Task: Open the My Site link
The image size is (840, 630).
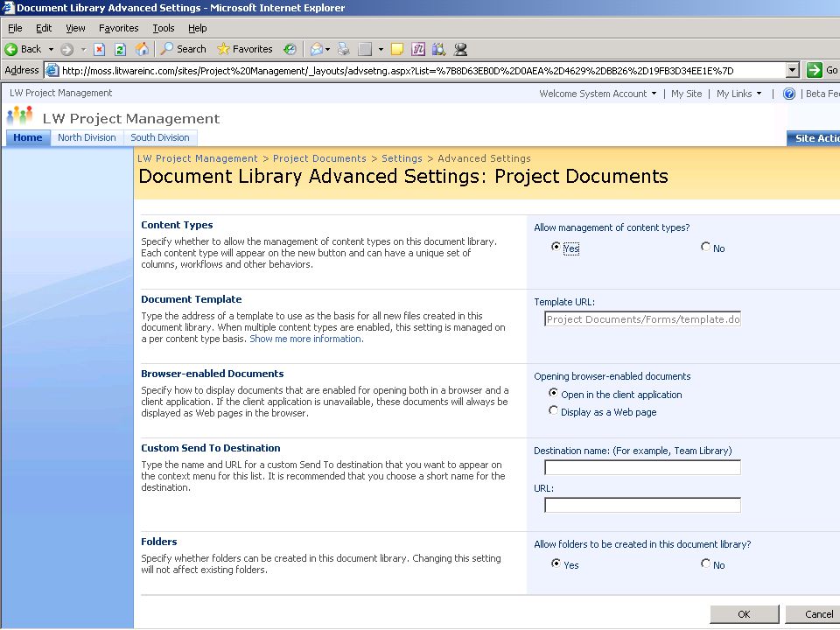Action: tap(686, 94)
